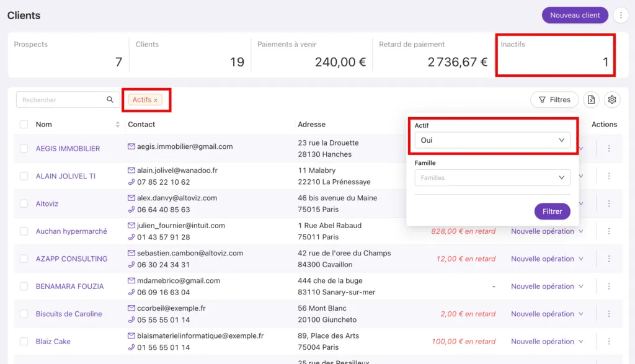This screenshot has width=635, height=364.
Task: Open the Altoviz client link
Action: [x=47, y=203]
